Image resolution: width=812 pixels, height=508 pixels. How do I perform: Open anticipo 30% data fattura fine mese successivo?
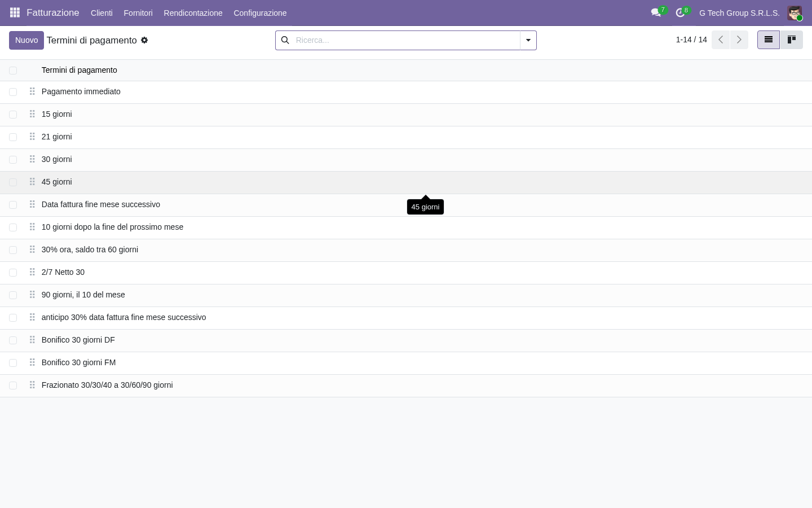pos(124,317)
